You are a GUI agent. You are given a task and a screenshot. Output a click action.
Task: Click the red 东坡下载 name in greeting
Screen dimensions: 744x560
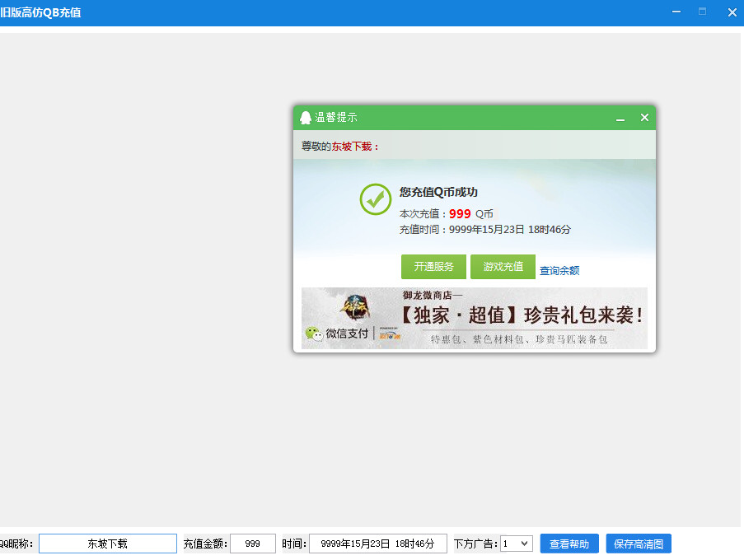[x=352, y=147]
